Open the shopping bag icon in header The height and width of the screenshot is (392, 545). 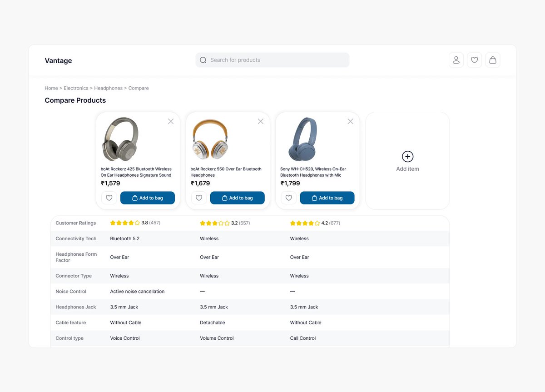493,60
